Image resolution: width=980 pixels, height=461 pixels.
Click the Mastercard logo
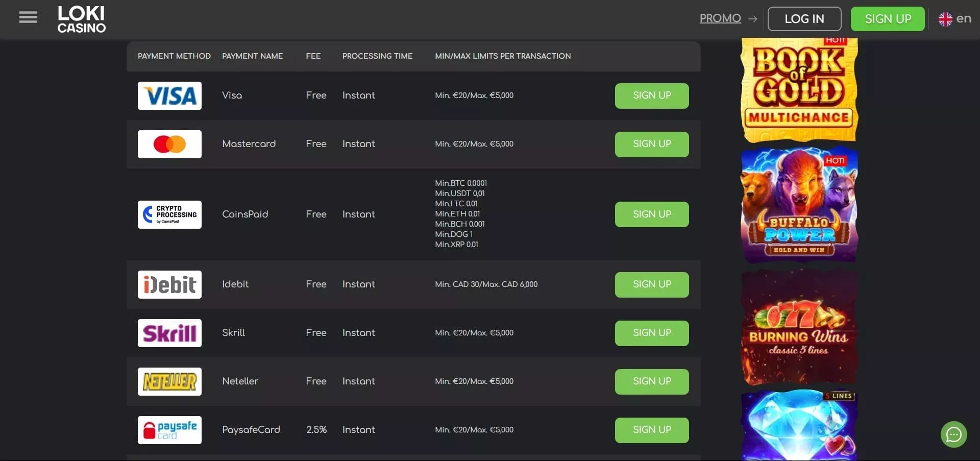click(x=169, y=144)
